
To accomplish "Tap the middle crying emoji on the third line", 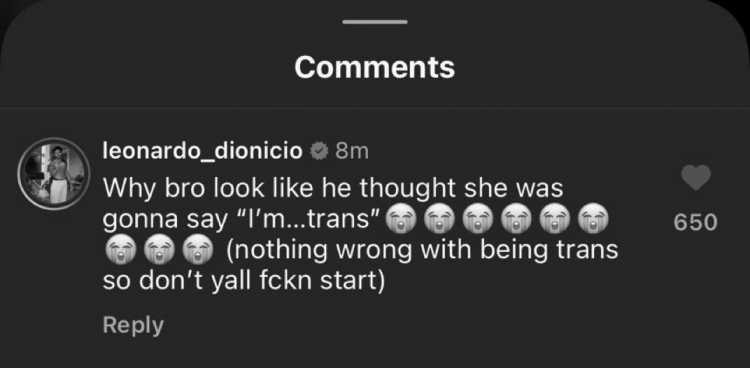I will [159, 251].
